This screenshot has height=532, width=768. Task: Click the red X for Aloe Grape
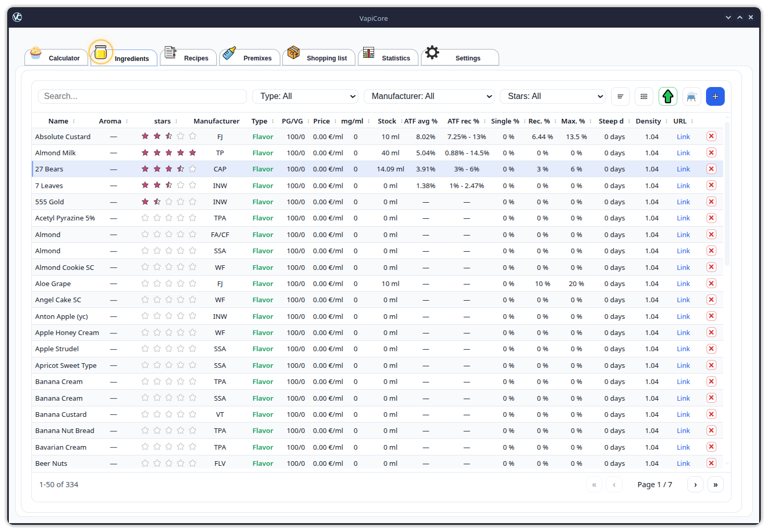pyautogui.click(x=711, y=283)
